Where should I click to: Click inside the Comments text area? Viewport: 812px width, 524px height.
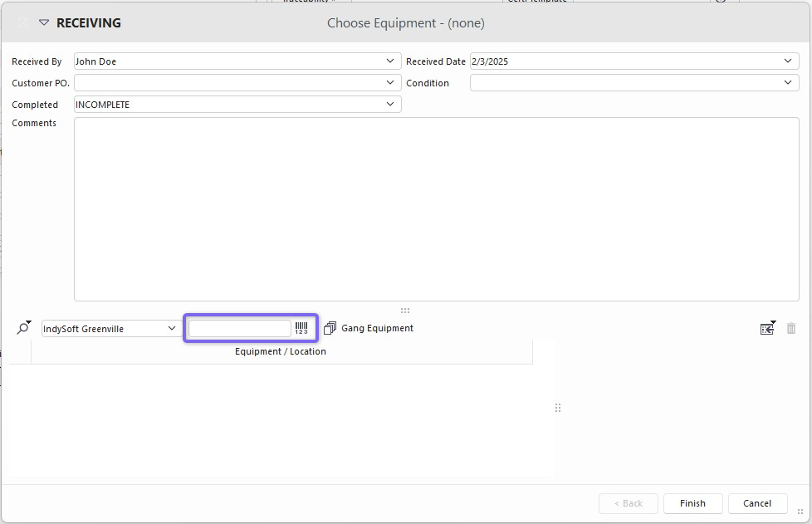436,209
